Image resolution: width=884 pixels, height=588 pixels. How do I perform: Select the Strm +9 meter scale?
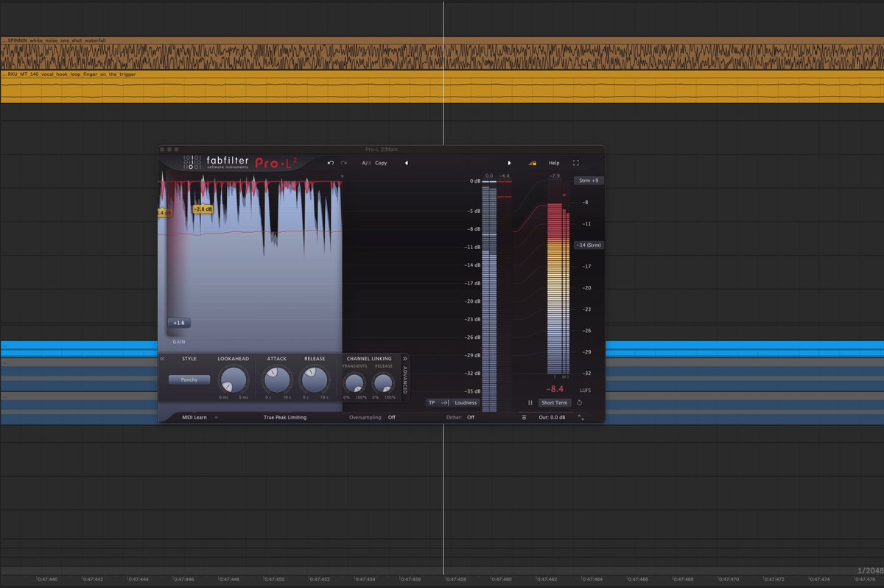coord(589,181)
